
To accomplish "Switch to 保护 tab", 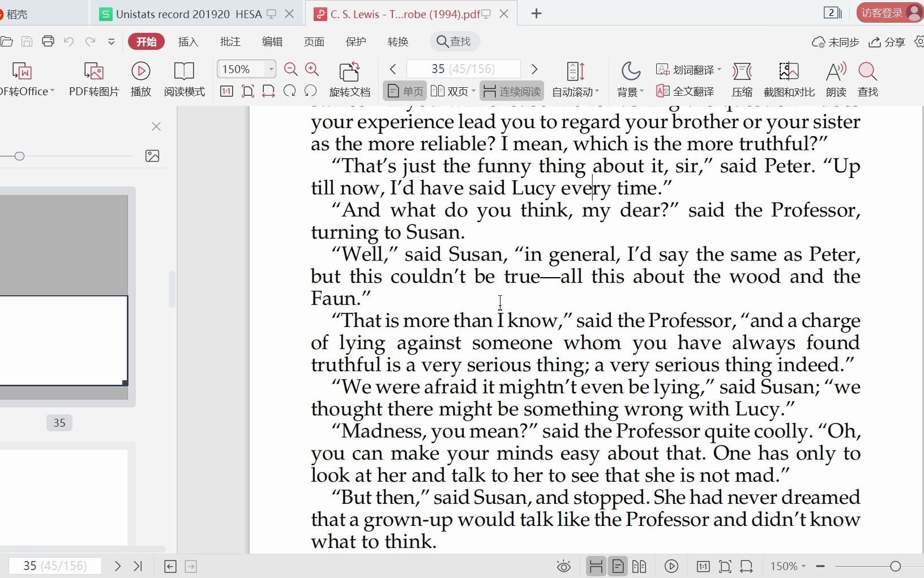I will pyautogui.click(x=356, y=41).
